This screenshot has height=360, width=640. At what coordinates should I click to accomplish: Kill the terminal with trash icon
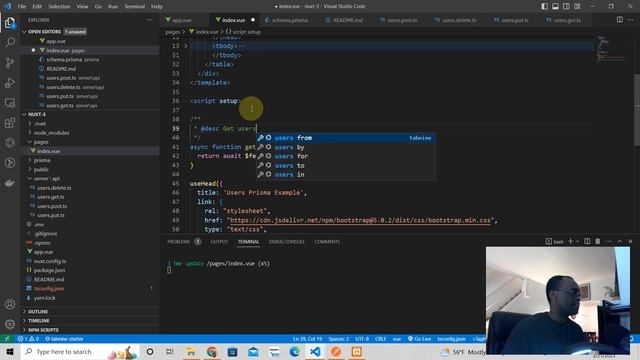coord(598,241)
